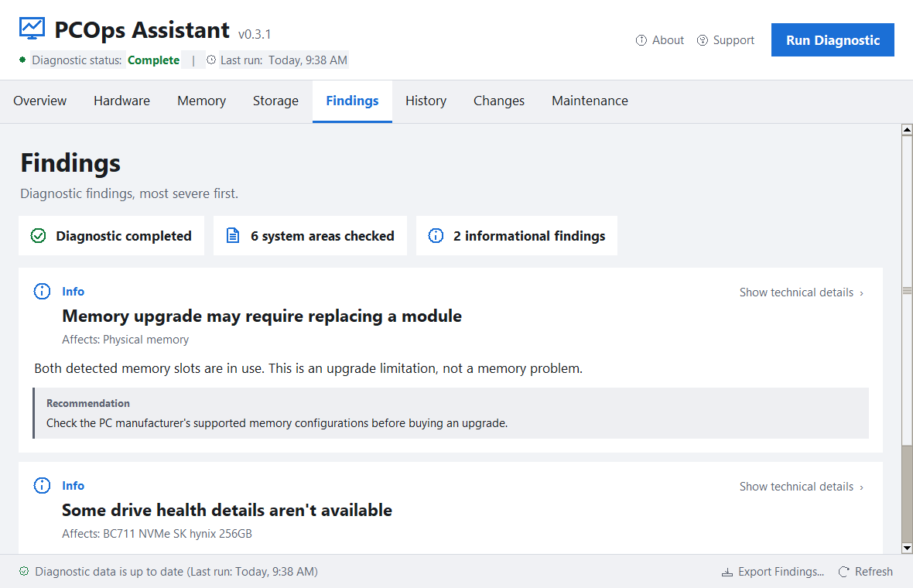Switch to the Hardware tab
Viewport: 913px width, 588px height.
tap(121, 101)
